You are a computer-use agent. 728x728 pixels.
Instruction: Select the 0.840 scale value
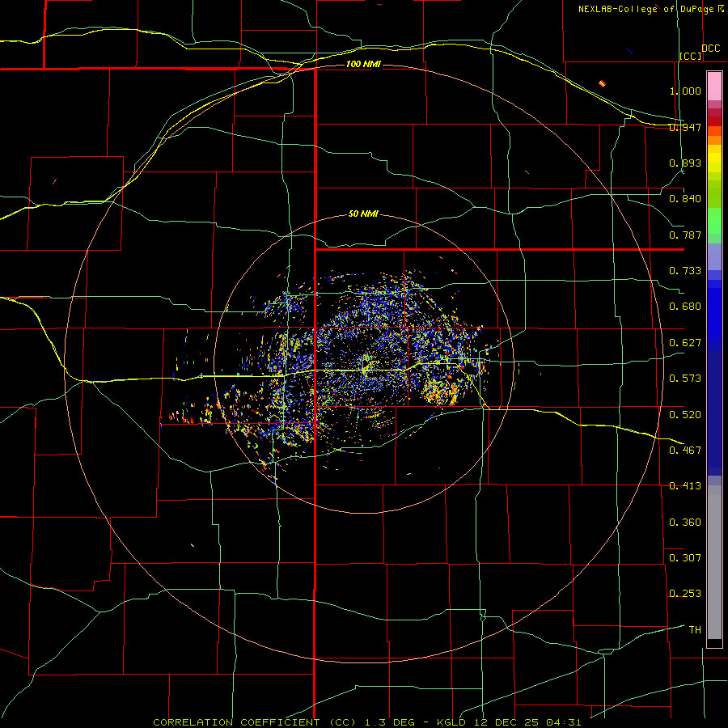pos(685,199)
